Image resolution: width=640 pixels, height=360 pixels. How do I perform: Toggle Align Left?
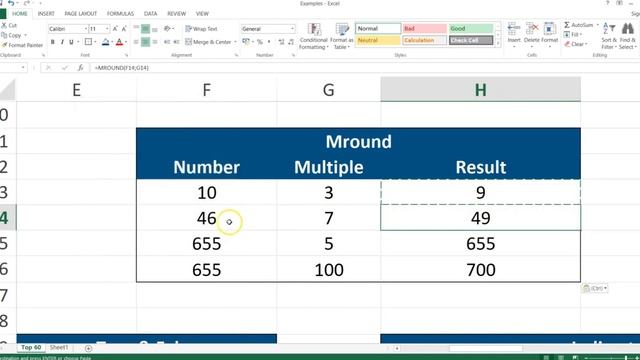tap(136, 42)
